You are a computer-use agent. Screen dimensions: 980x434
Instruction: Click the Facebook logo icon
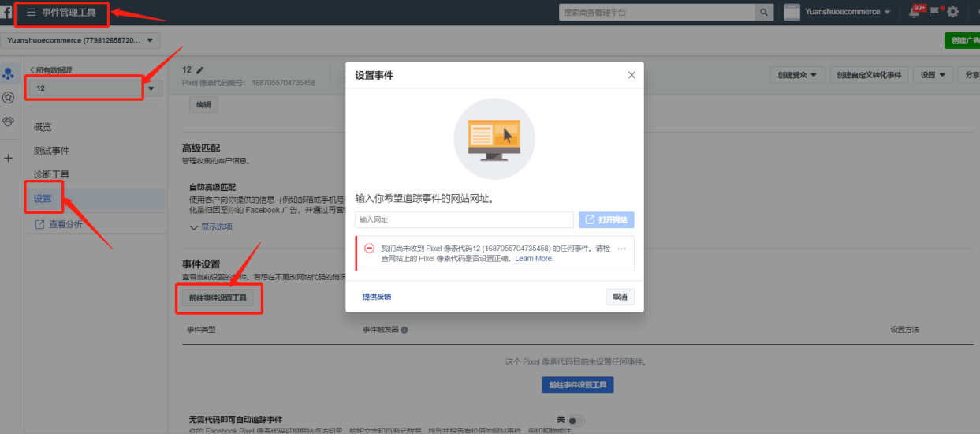click(x=6, y=13)
